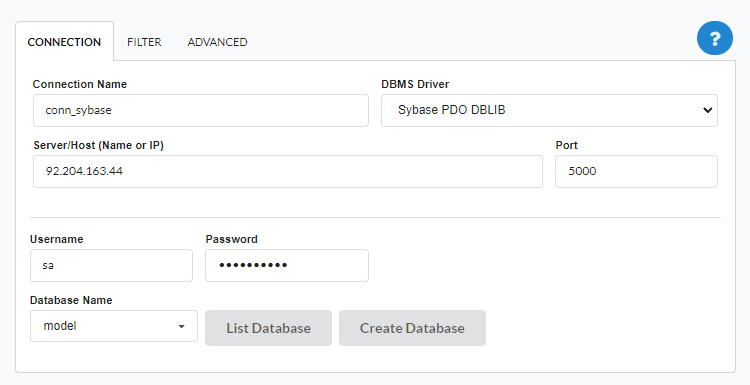Image resolution: width=750 pixels, height=385 pixels.
Task: Expand the Database Name dropdown
Action: point(114,326)
